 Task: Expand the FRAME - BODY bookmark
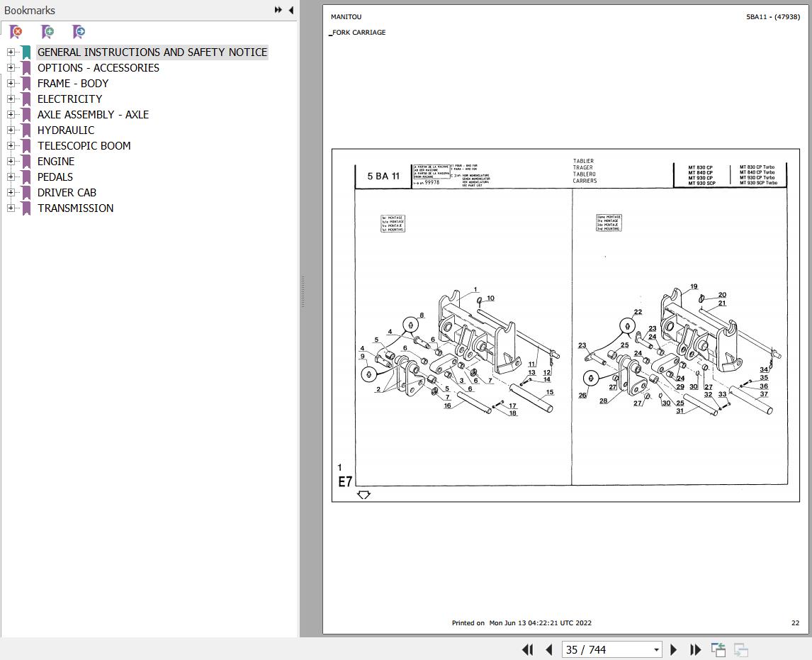click(x=11, y=84)
